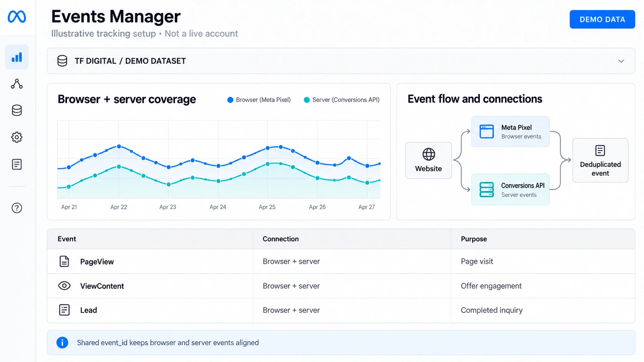Click the info icon in the banner

[x=62, y=342]
